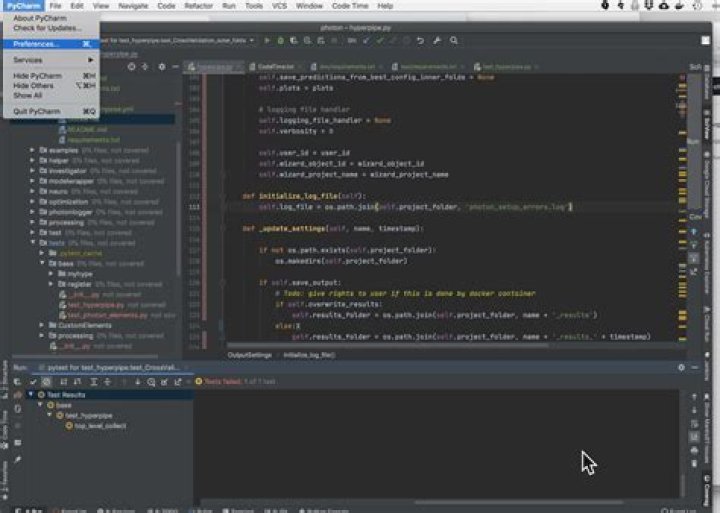Screen dimensions: 720x513
Task: Click the green Run button in toolbar
Action: (x=267, y=40)
